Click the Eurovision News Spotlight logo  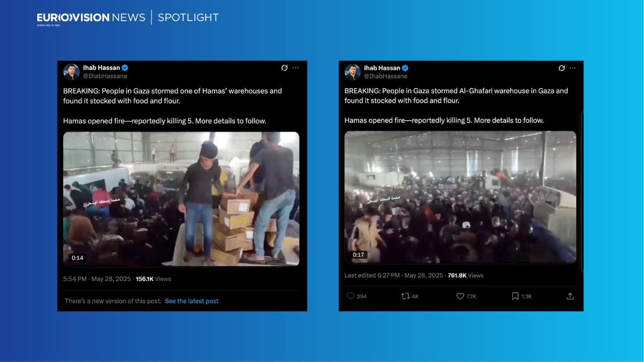[128, 18]
